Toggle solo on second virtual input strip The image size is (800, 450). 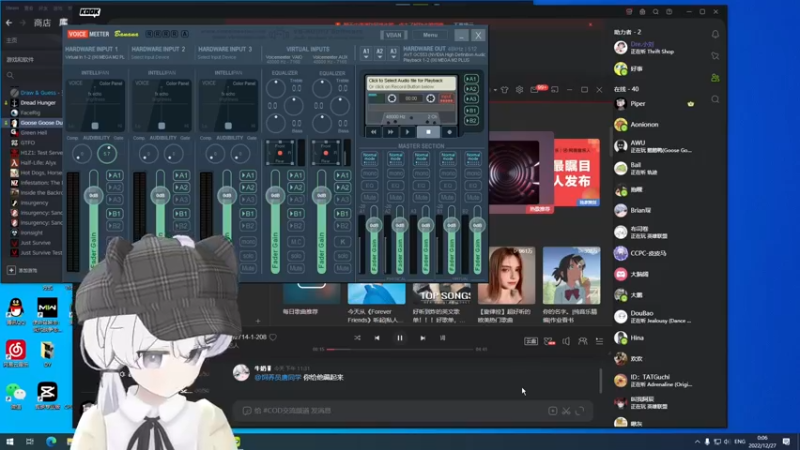[342, 256]
